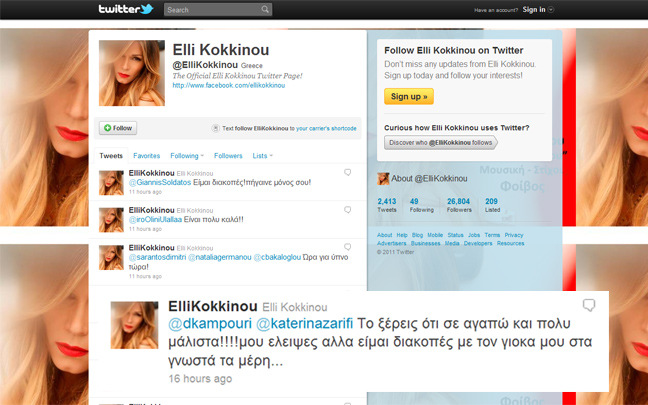
Task: Click the Twitter logo in the top bar
Action: coord(124,10)
